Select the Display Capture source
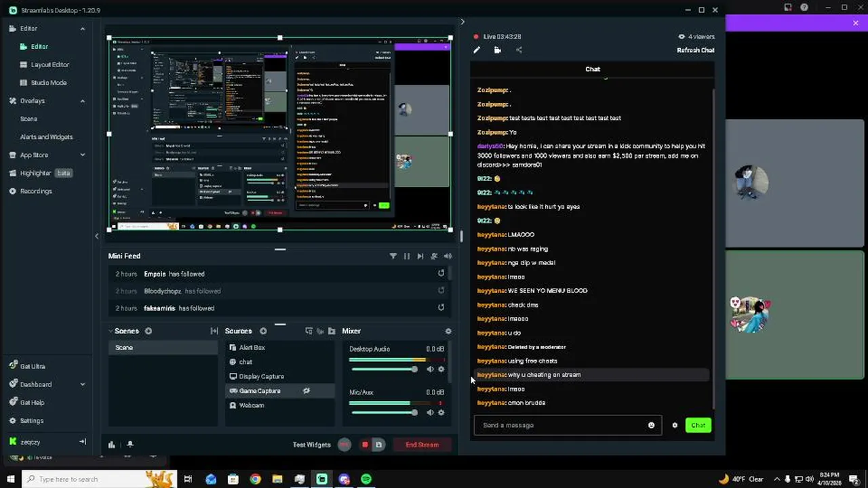The height and width of the screenshot is (488, 868). pyautogui.click(x=280, y=376)
